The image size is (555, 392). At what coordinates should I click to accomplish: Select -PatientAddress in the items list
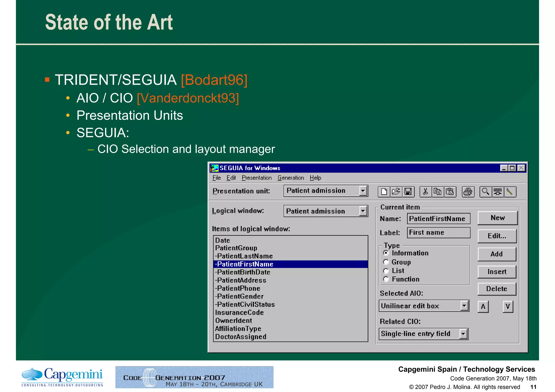(x=291, y=280)
